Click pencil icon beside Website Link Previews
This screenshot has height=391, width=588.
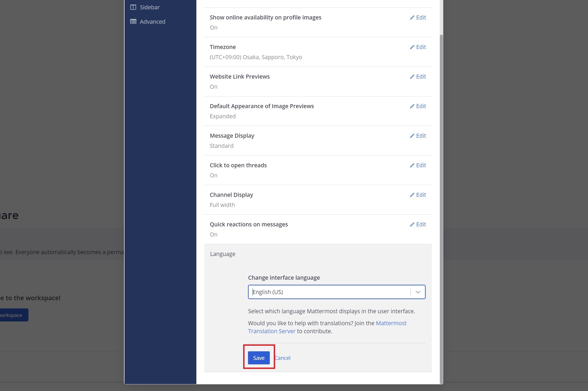click(x=412, y=77)
